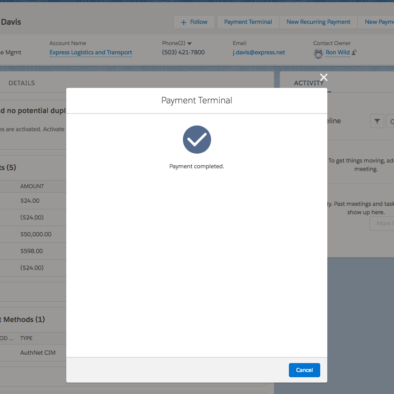Viewport: 394px width, 394px height.
Task: Follow this contact
Action: point(194,22)
